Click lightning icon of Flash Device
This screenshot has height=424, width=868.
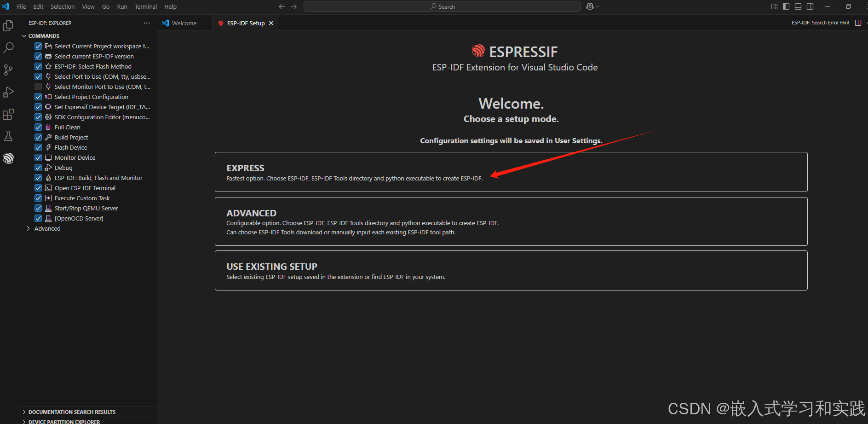(48, 147)
